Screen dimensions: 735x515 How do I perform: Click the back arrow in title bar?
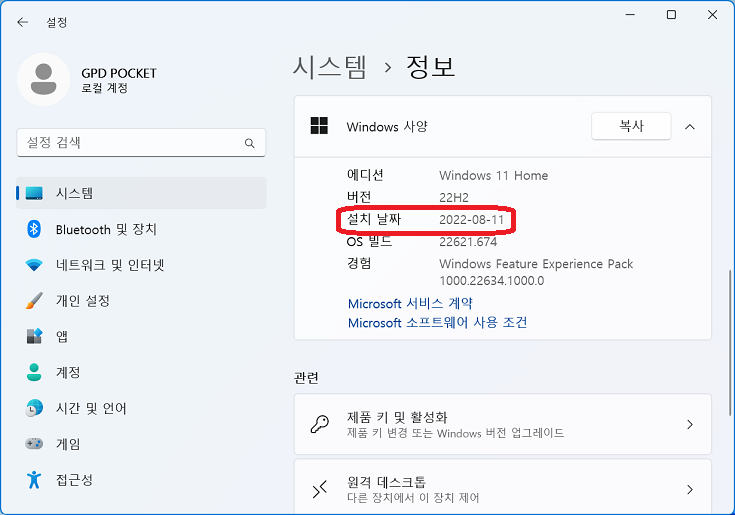22,22
